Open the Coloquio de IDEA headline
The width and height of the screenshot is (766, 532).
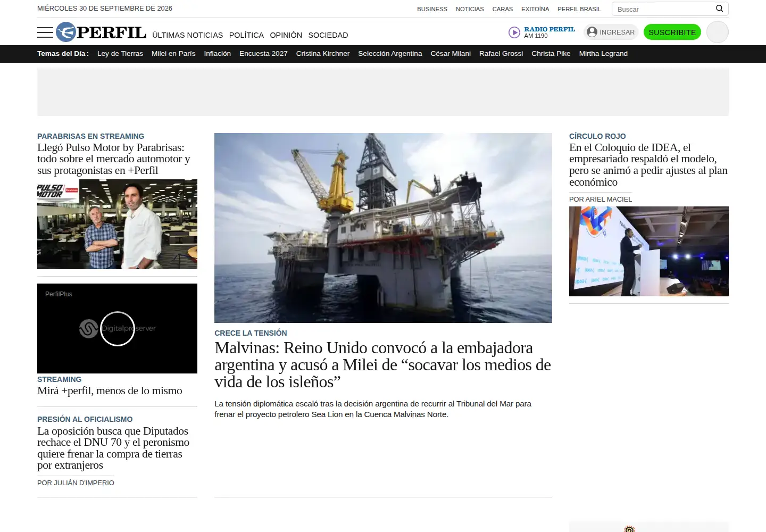(x=648, y=165)
